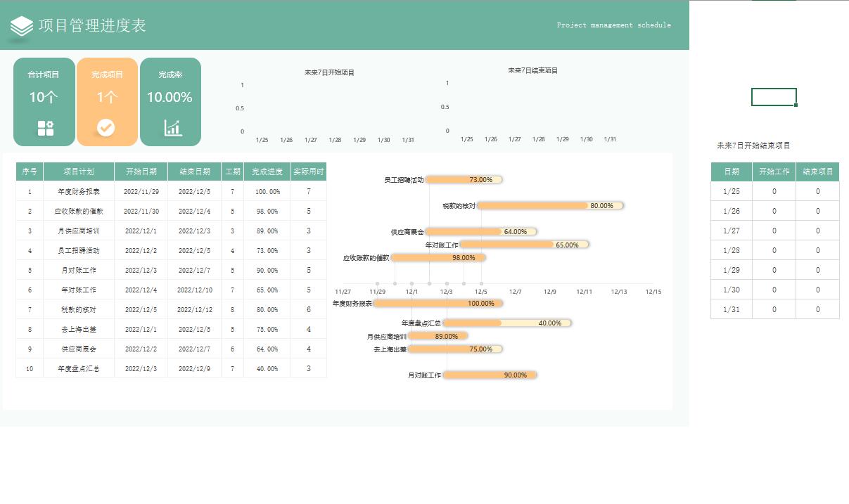Select the 实际用时 column header
Screen dimensions: 849x504
[308, 172]
